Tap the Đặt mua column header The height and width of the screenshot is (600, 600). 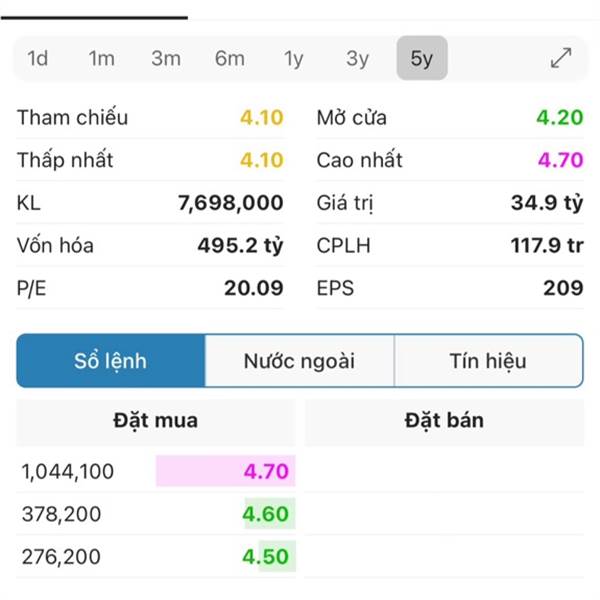[156, 421]
